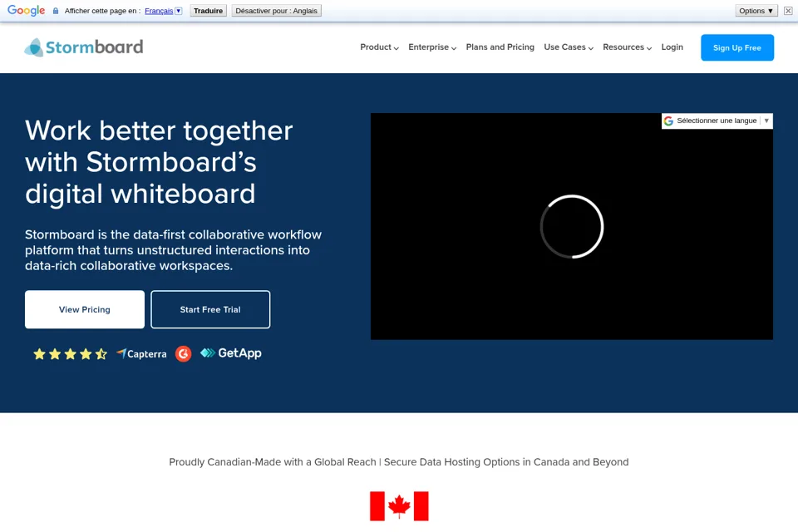Click 'Stormboard is the data-first' paragraph

pos(174,250)
